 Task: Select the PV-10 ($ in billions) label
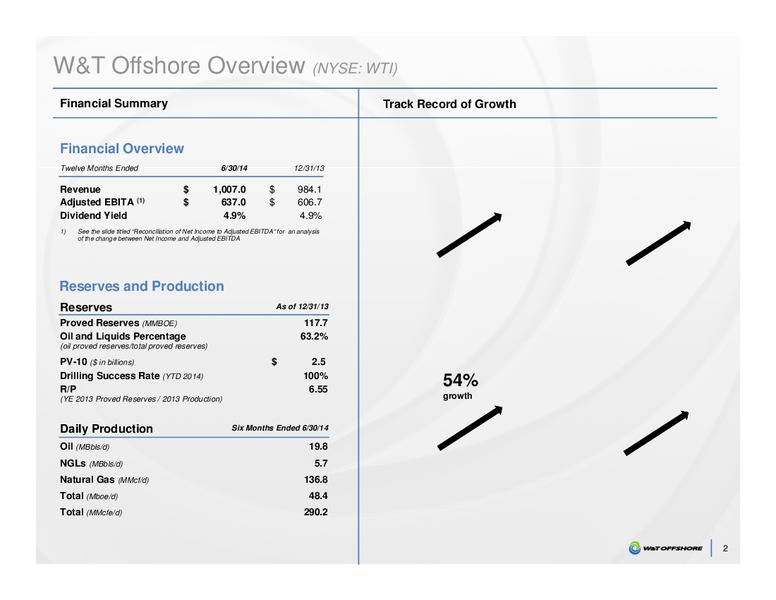[x=97, y=362]
